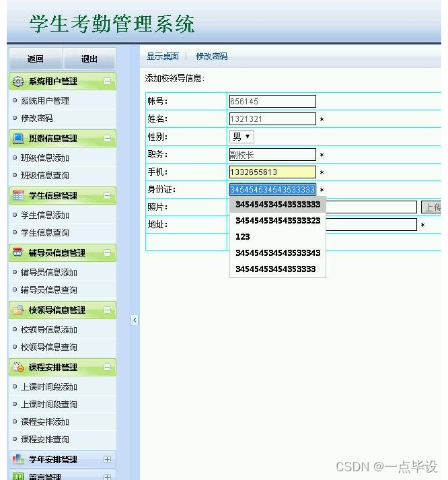Click the 地址 input field

(x=371, y=225)
